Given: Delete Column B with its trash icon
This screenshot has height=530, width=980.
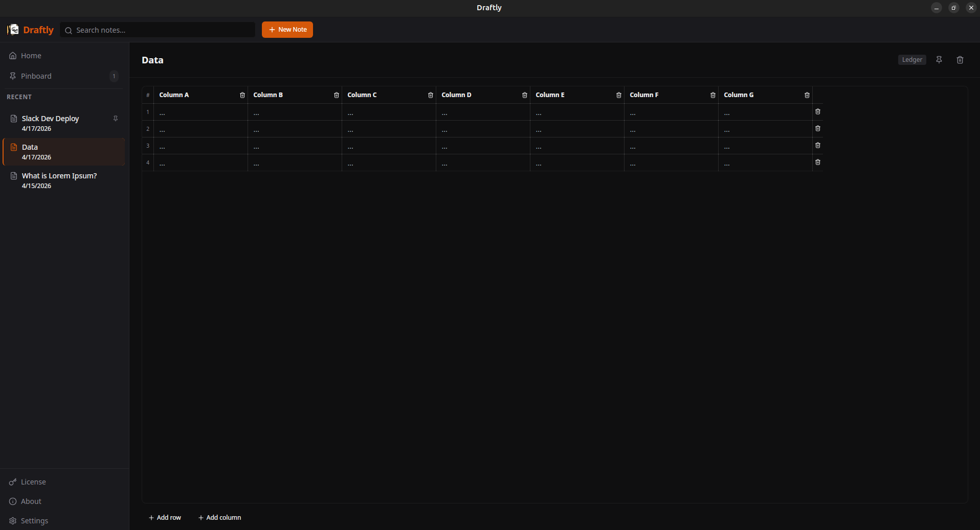Looking at the screenshot, I should click(x=337, y=95).
